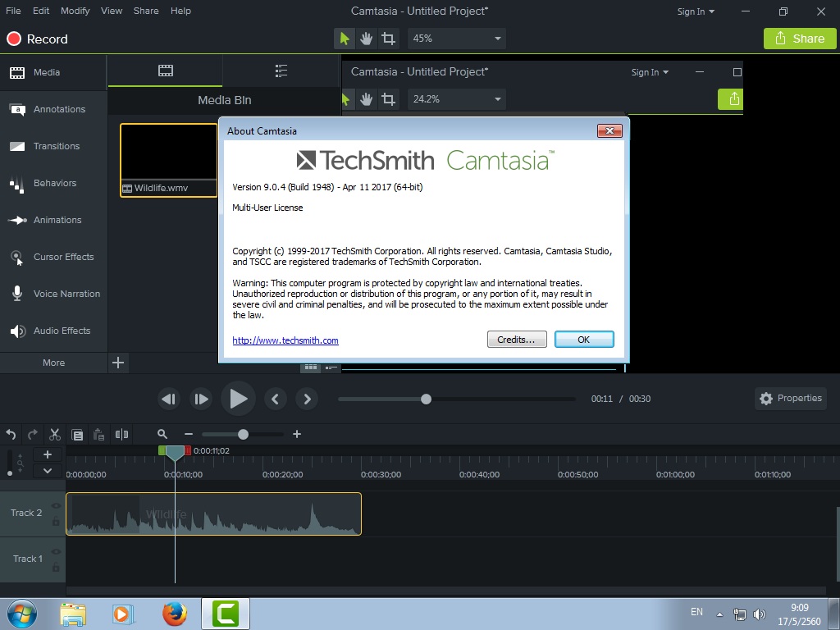Split clip at playhead
The image size is (840, 630).
coord(121,435)
